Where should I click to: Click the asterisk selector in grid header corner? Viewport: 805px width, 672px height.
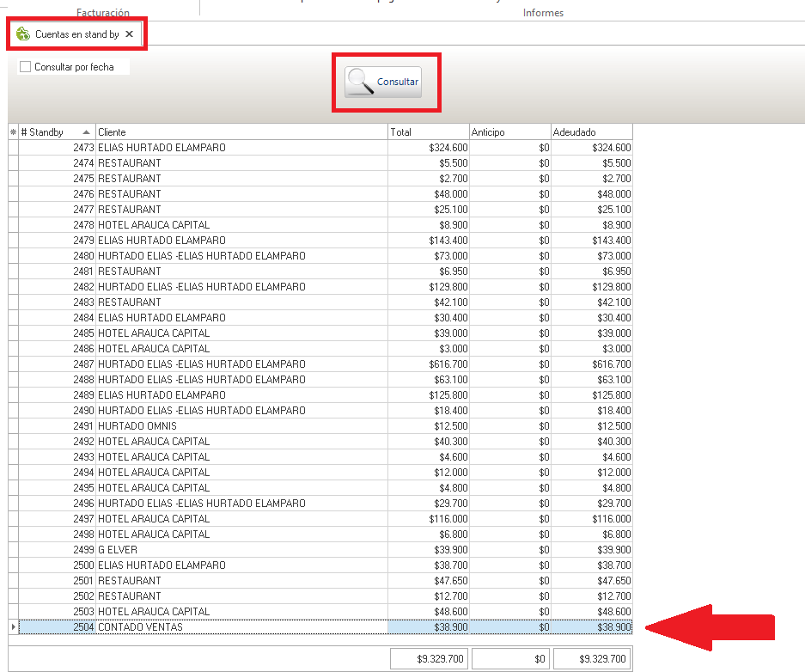click(x=13, y=132)
